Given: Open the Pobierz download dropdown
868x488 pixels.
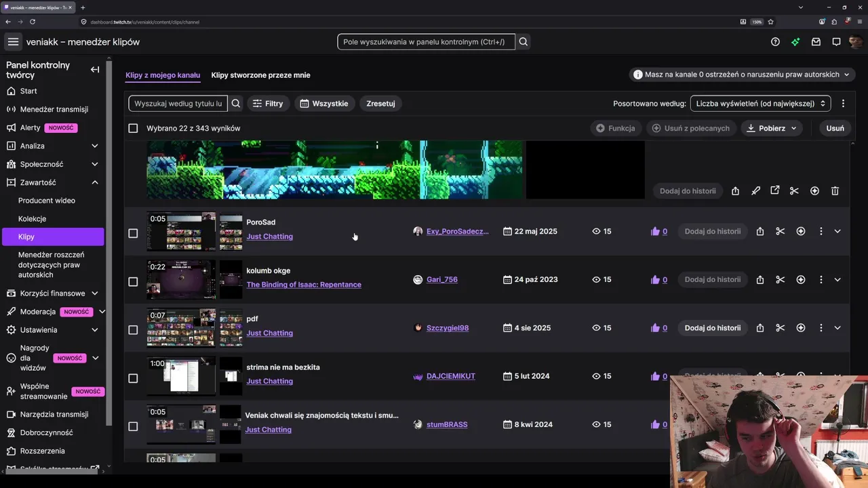Looking at the screenshot, I should coord(772,128).
